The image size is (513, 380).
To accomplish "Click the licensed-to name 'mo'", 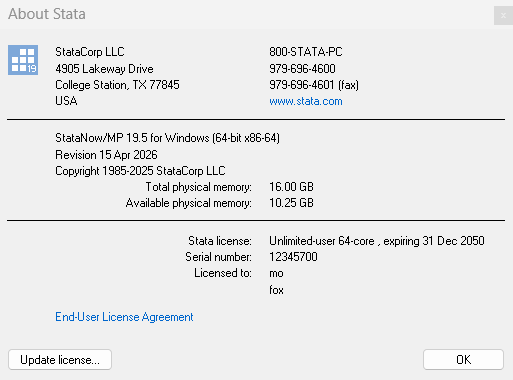I will click(x=276, y=273).
